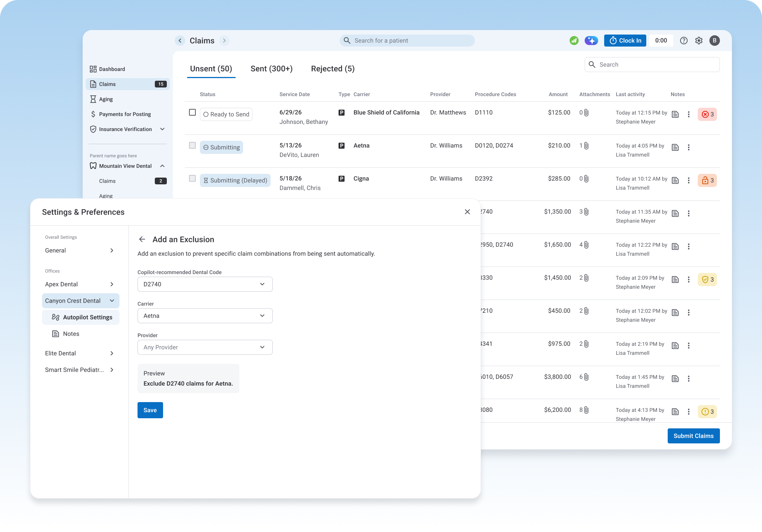
Task: Go forward using the header right chevron
Action: [x=224, y=41]
